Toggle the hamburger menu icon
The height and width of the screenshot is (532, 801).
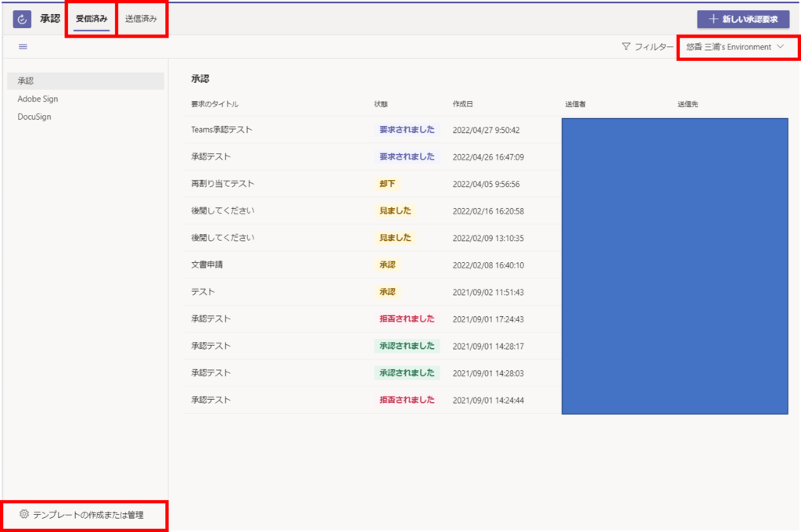click(23, 47)
